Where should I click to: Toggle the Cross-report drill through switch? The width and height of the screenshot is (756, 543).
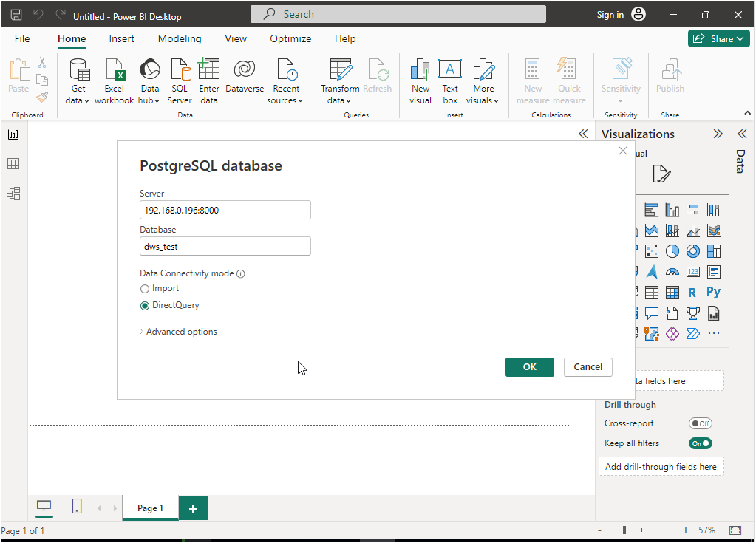(700, 423)
